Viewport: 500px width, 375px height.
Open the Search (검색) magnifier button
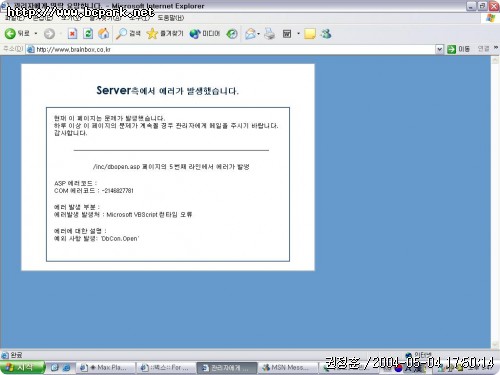point(128,33)
